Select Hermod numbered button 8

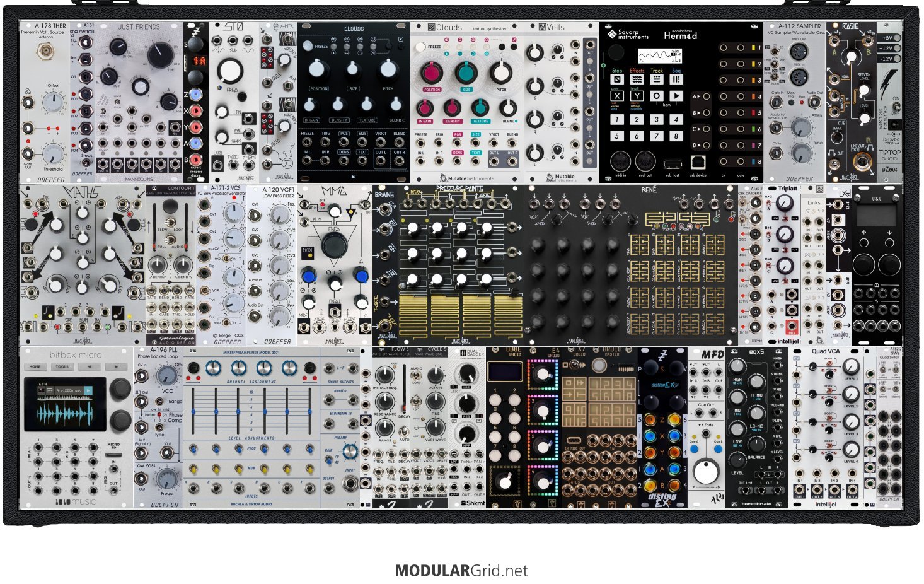[x=676, y=136]
